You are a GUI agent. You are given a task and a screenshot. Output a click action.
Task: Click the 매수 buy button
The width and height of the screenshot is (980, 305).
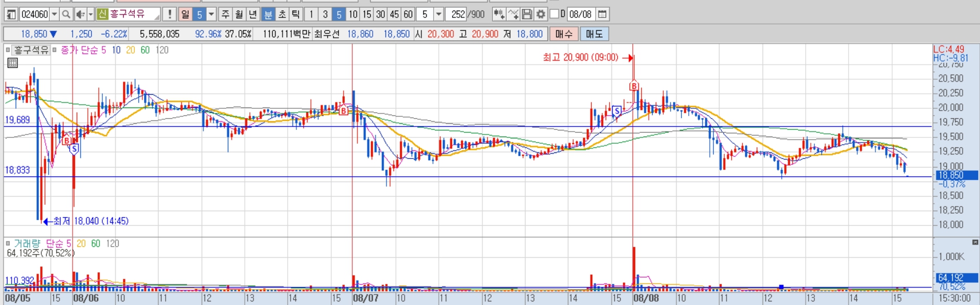click(x=564, y=34)
